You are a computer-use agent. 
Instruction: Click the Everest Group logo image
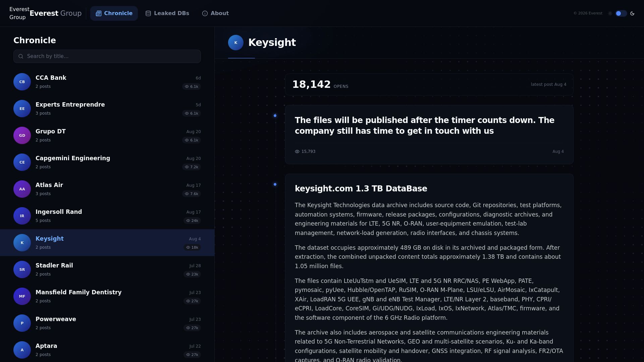tap(19, 13)
